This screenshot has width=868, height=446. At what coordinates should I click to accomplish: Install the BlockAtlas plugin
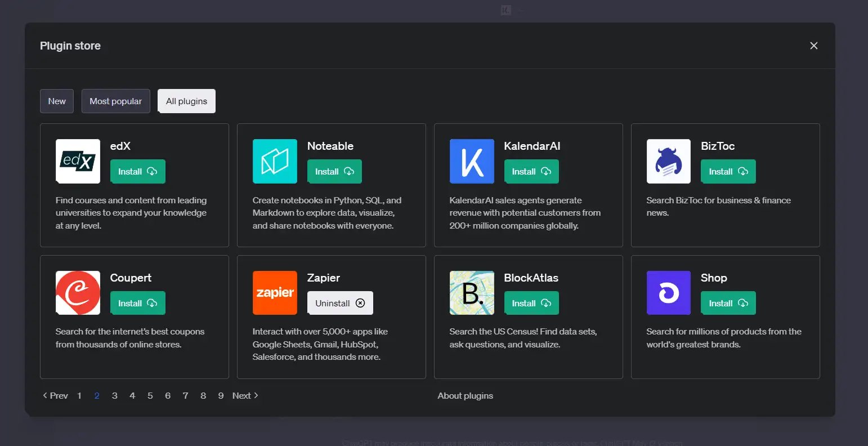click(x=531, y=303)
